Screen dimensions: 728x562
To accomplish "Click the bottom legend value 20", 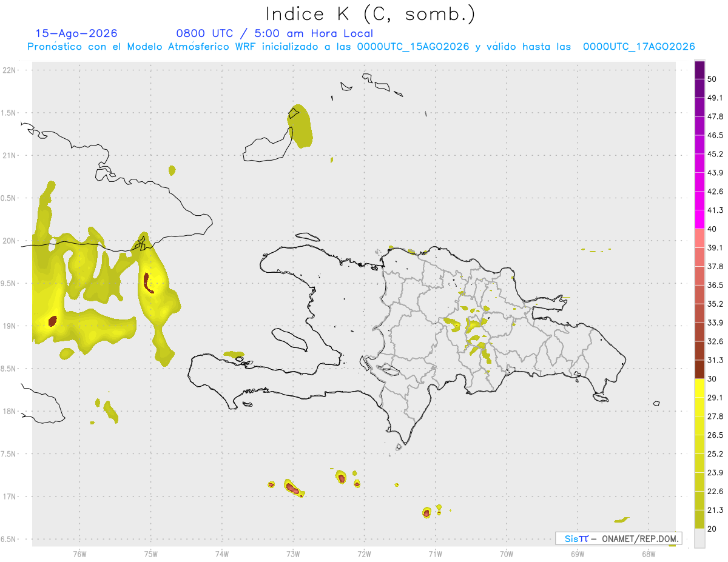I will pos(712,529).
